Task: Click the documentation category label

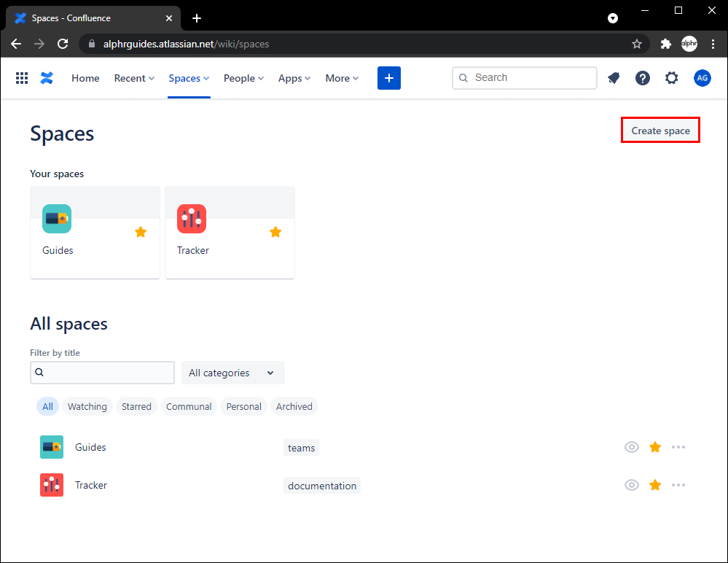Action: click(x=322, y=486)
